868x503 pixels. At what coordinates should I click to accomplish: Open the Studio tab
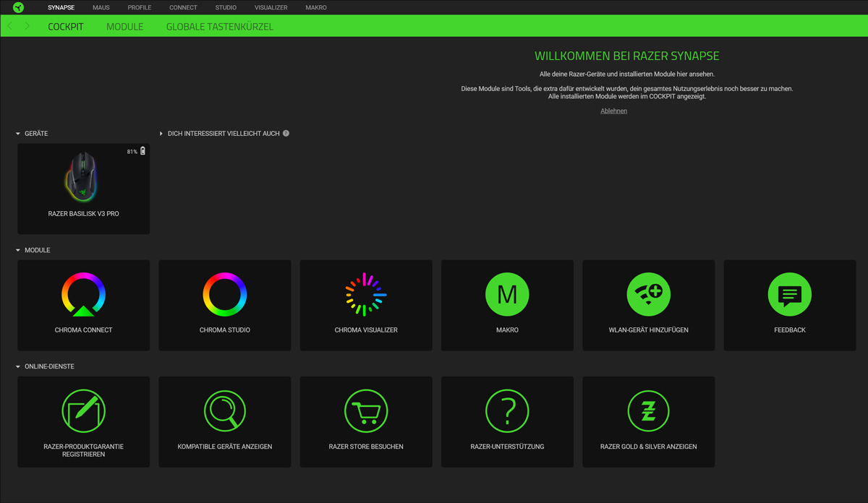click(226, 7)
